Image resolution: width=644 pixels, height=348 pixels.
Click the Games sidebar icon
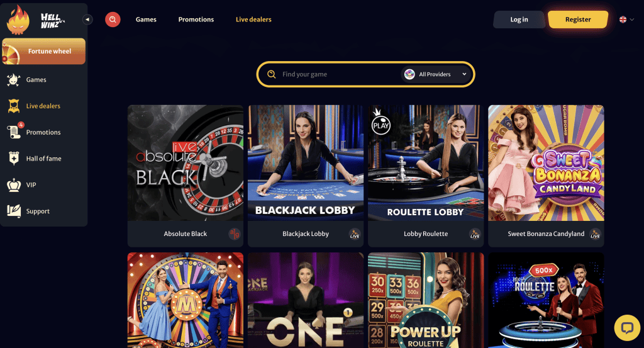[x=14, y=80]
